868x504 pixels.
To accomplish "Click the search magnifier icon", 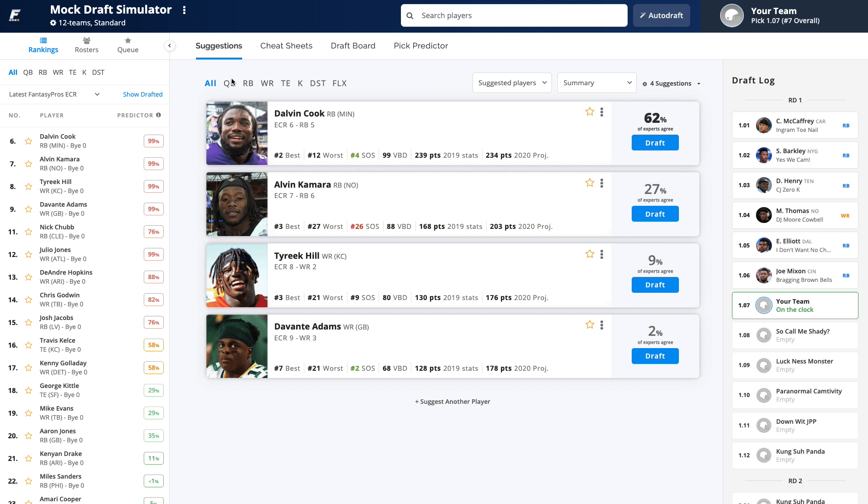I will pyautogui.click(x=410, y=16).
